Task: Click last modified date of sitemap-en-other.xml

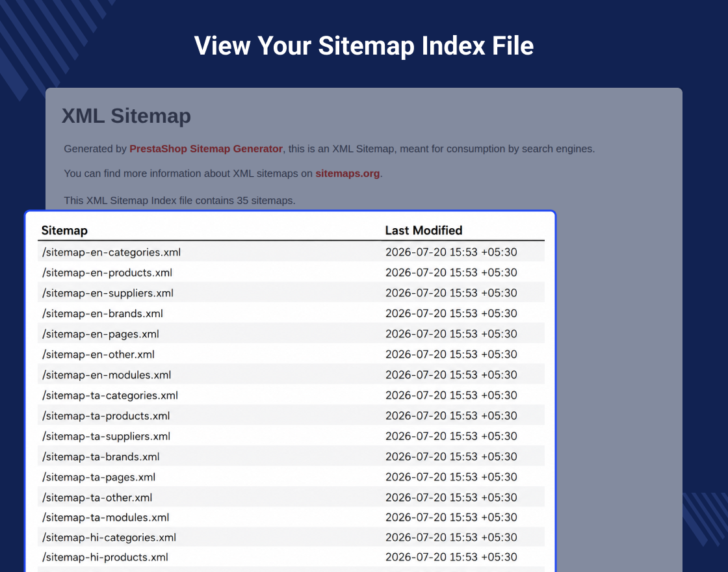Action: pyautogui.click(x=451, y=354)
